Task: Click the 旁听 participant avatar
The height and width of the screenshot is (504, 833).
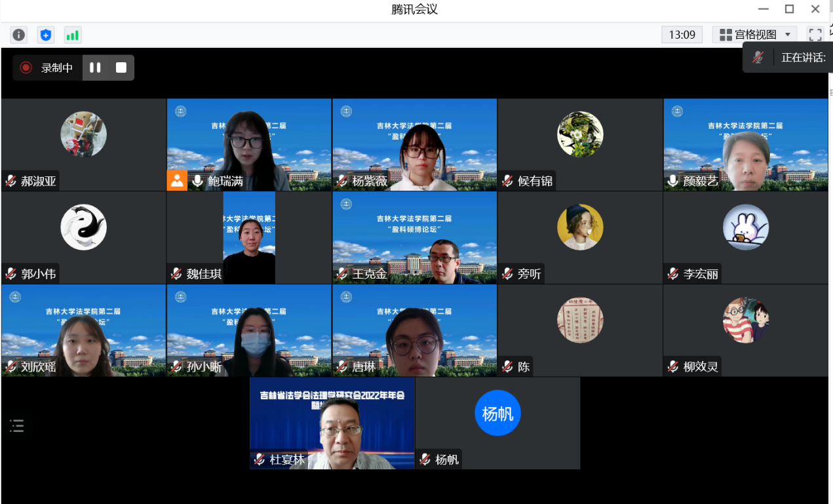Action: [580, 227]
